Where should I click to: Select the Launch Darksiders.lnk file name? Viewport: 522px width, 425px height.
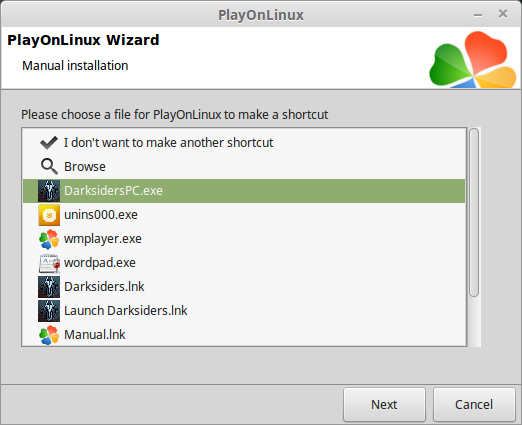(x=126, y=311)
